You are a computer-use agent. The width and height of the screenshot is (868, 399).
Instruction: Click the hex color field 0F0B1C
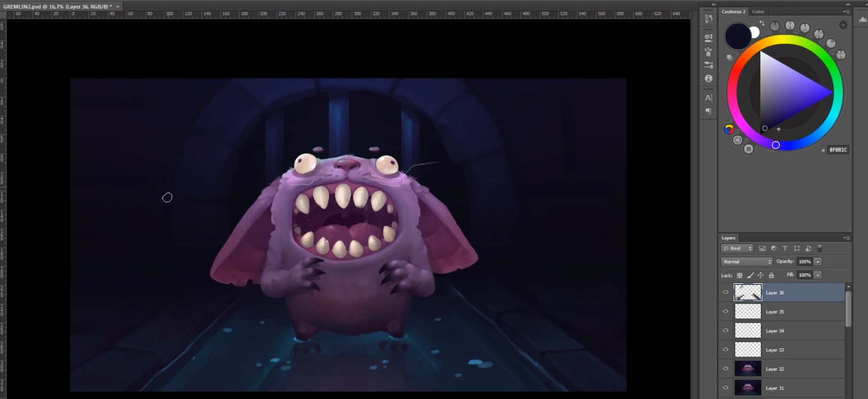point(838,150)
